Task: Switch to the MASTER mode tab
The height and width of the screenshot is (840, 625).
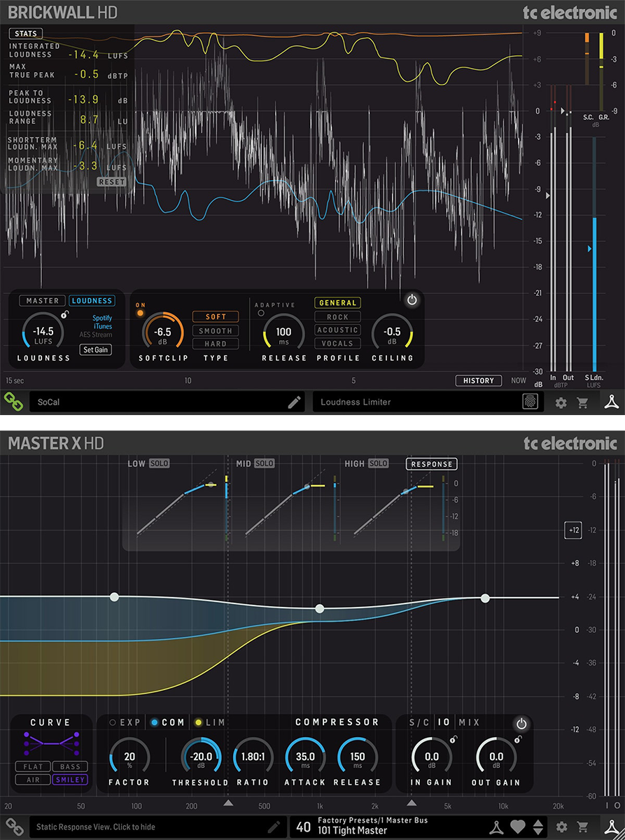Action: (x=43, y=301)
